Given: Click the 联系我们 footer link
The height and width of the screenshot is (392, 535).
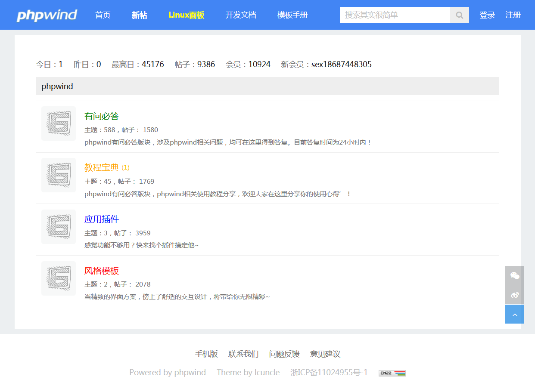Looking at the screenshot, I should pyautogui.click(x=243, y=354).
